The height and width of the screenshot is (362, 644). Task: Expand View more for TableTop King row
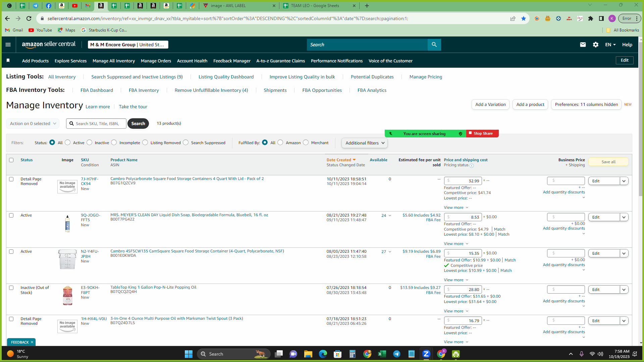pos(456,311)
